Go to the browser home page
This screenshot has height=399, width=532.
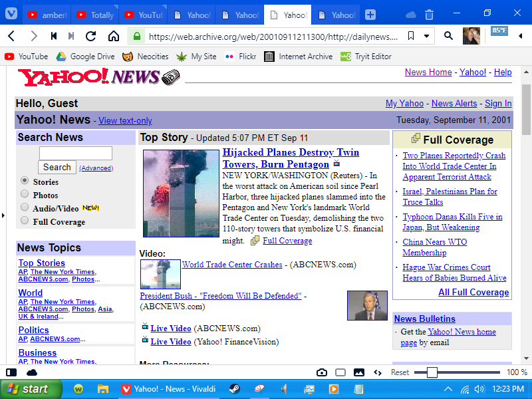114,36
